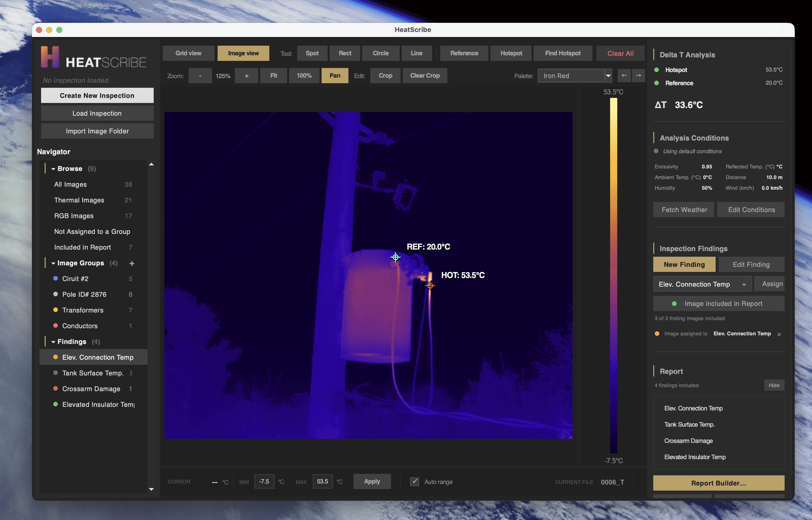Image resolution: width=812 pixels, height=520 pixels.
Task: Click the Fetch Weather button
Action: (684, 210)
